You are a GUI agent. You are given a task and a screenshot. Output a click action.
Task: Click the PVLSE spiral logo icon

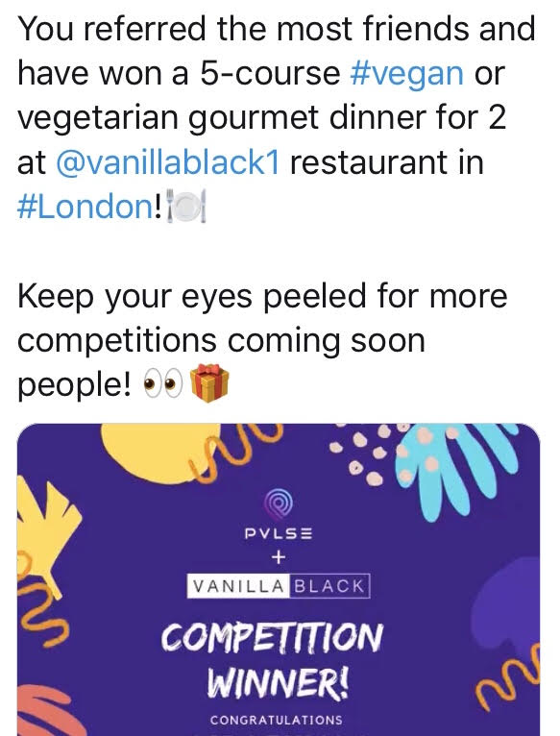[279, 504]
